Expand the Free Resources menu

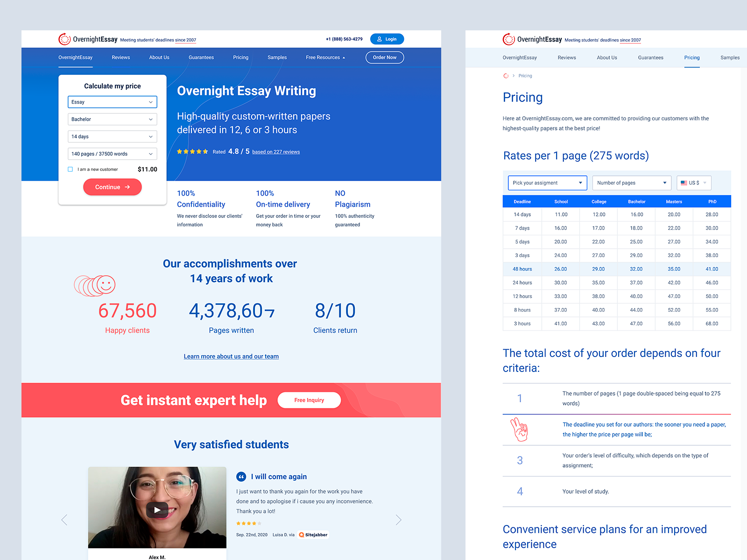click(325, 57)
